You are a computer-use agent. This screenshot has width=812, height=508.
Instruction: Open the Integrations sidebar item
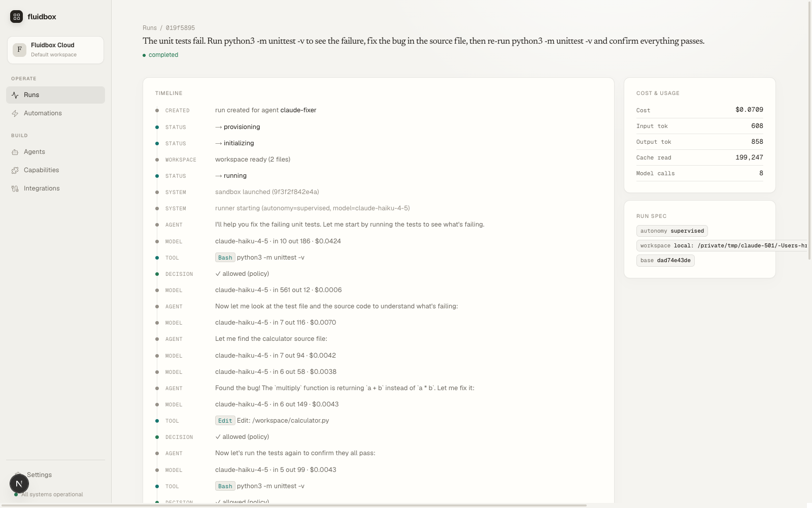(x=55, y=188)
